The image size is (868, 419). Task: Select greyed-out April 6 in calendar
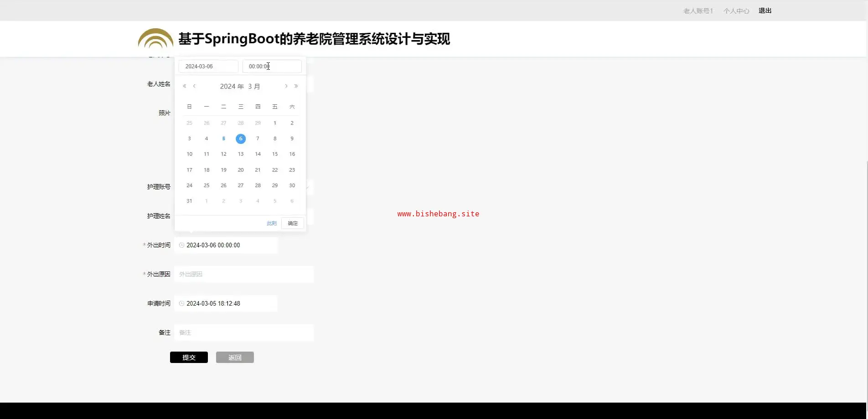click(x=292, y=201)
